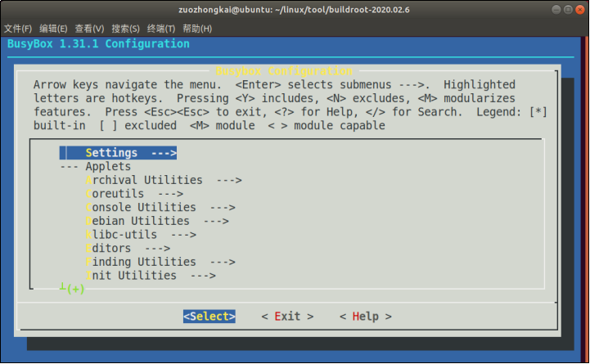Click the (+) more-items indicator
This screenshot has height=364, width=590.
pos(75,289)
